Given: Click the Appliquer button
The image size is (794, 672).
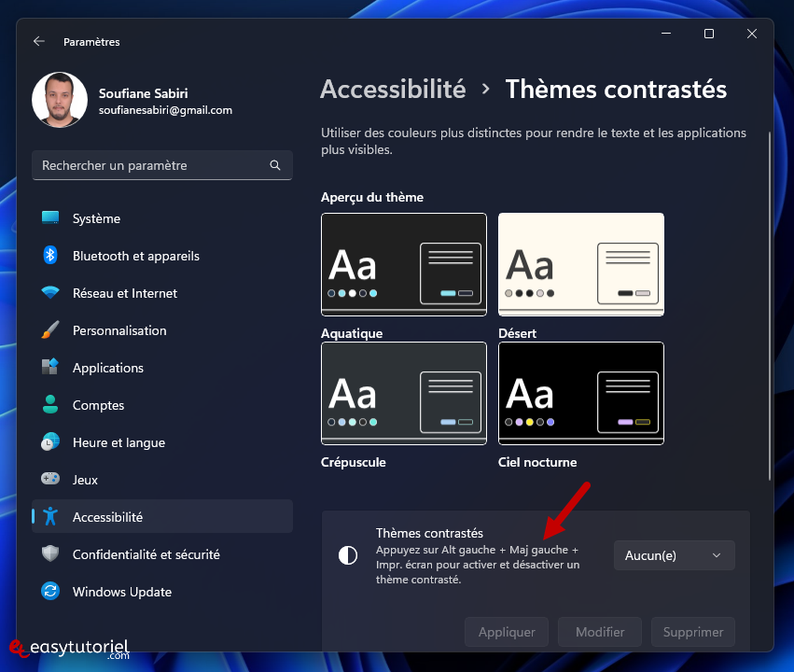Looking at the screenshot, I should tap(507, 632).
